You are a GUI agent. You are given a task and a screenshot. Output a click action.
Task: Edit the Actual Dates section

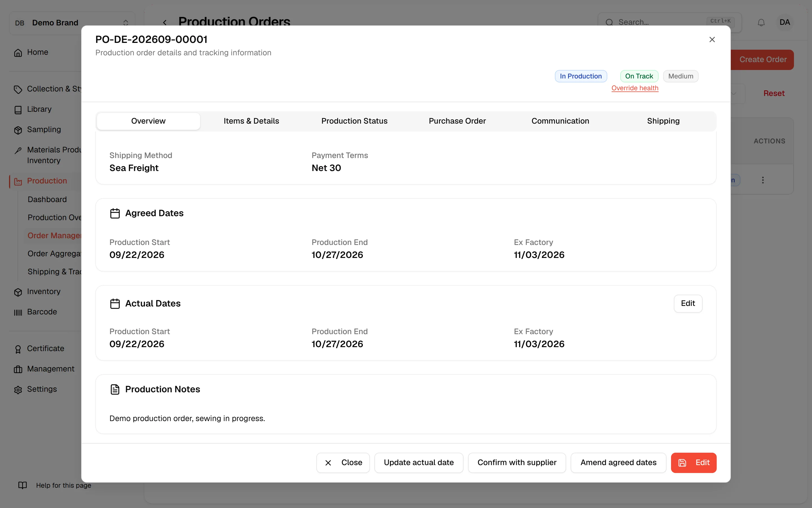coord(688,303)
